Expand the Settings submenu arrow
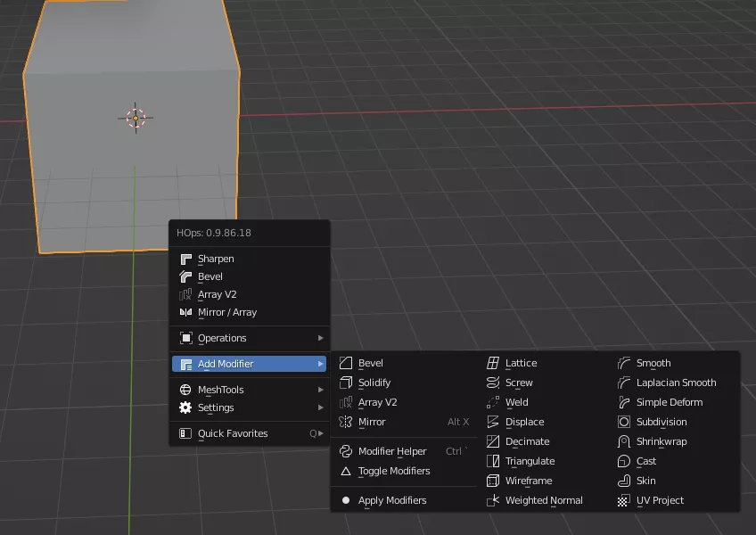This screenshot has width=756, height=535. pyautogui.click(x=320, y=407)
